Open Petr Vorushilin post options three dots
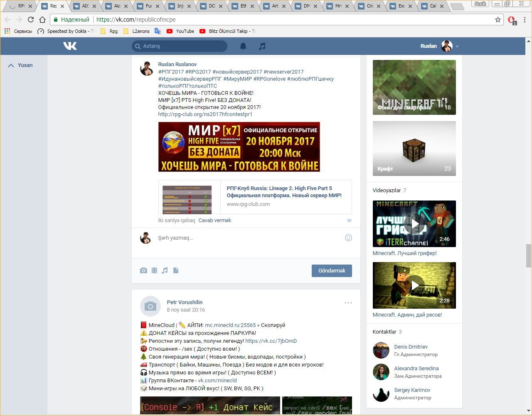 pyautogui.click(x=348, y=303)
